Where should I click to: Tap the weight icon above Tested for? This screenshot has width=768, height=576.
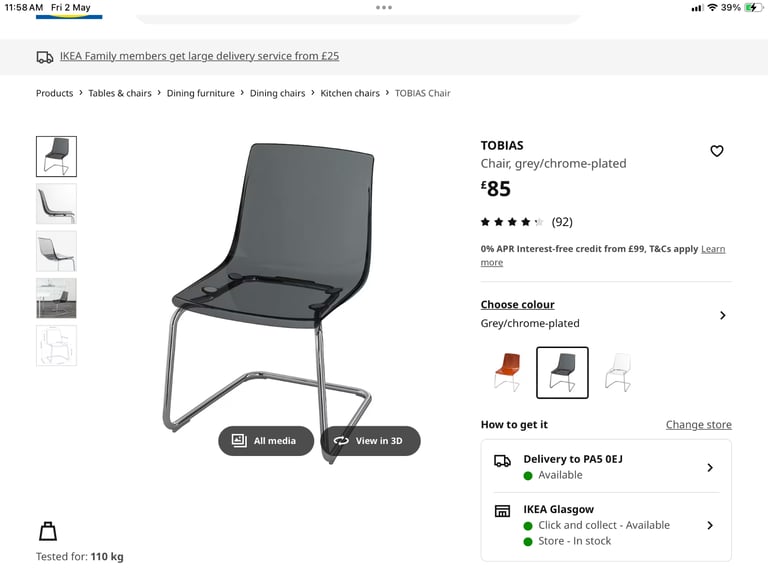(48, 531)
